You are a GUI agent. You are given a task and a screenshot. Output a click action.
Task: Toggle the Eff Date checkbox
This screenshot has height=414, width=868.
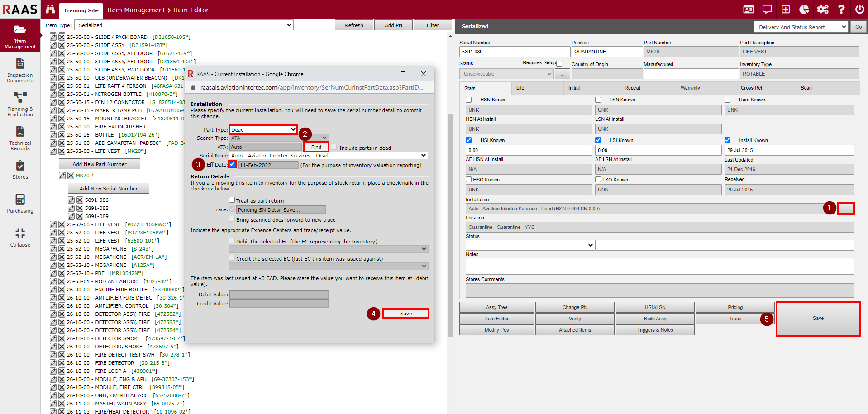click(232, 164)
